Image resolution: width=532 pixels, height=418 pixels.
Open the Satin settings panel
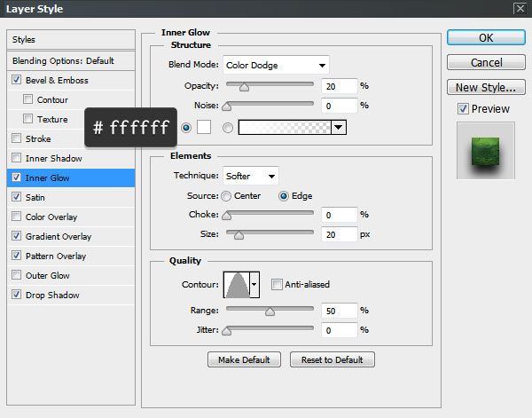tap(35, 197)
